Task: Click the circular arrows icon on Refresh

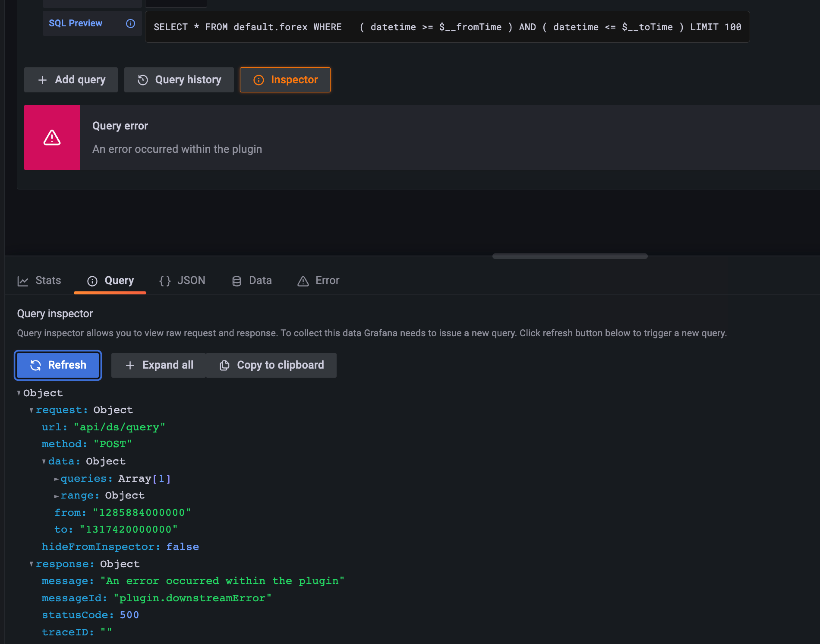Action: pos(36,365)
